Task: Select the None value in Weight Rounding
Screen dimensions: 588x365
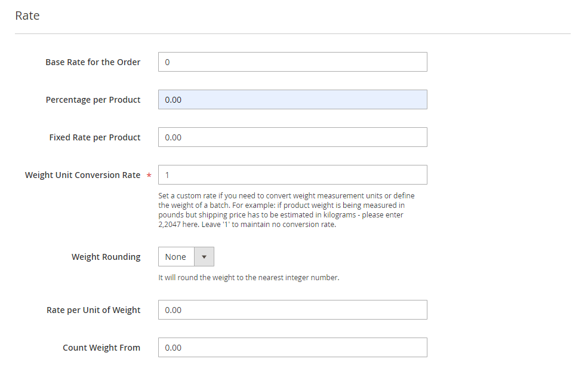Action: [176, 257]
